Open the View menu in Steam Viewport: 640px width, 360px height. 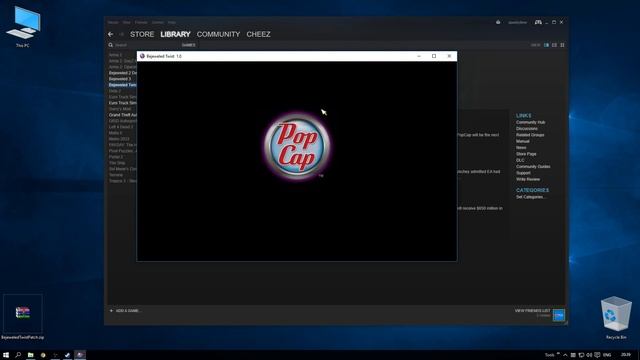pos(127,22)
